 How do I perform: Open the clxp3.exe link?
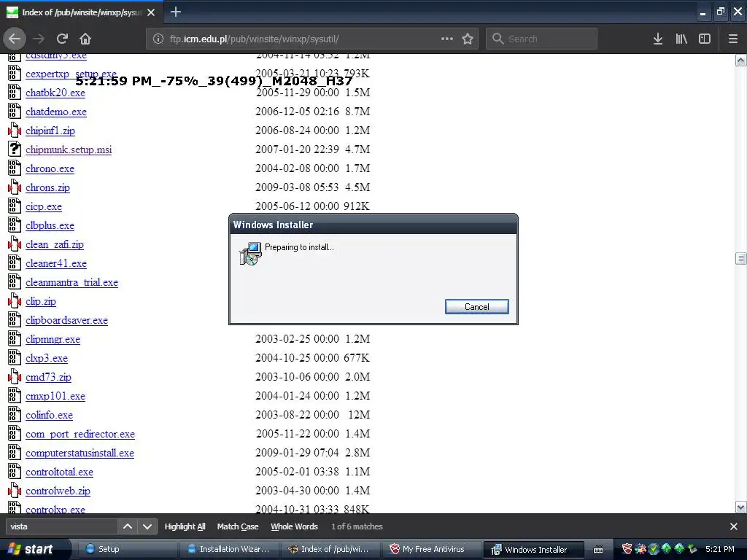[47, 358]
